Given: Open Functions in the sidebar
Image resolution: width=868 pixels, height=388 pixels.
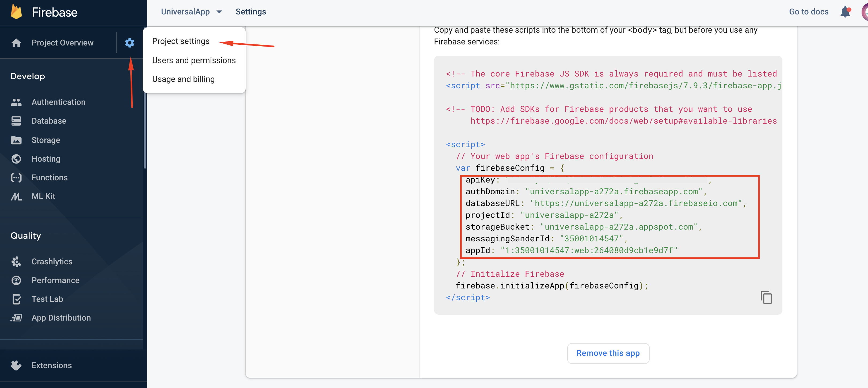Looking at the screenshot, I should click(x=50, y=178).
